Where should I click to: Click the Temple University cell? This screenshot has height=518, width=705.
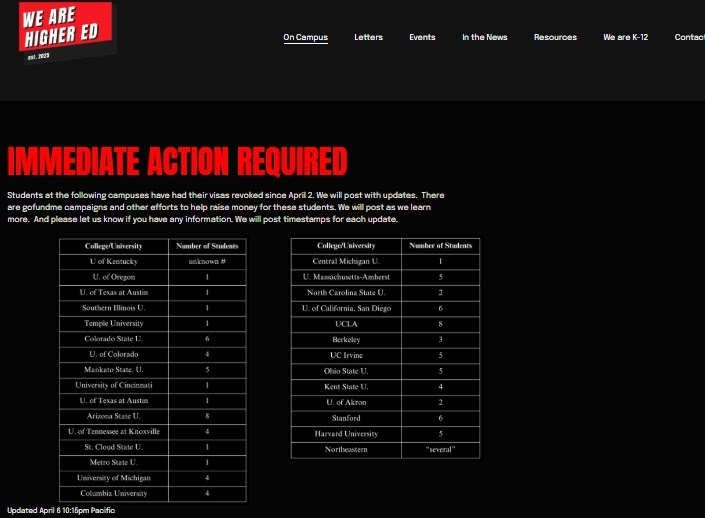pyautogui.click(x=114, y=323)
